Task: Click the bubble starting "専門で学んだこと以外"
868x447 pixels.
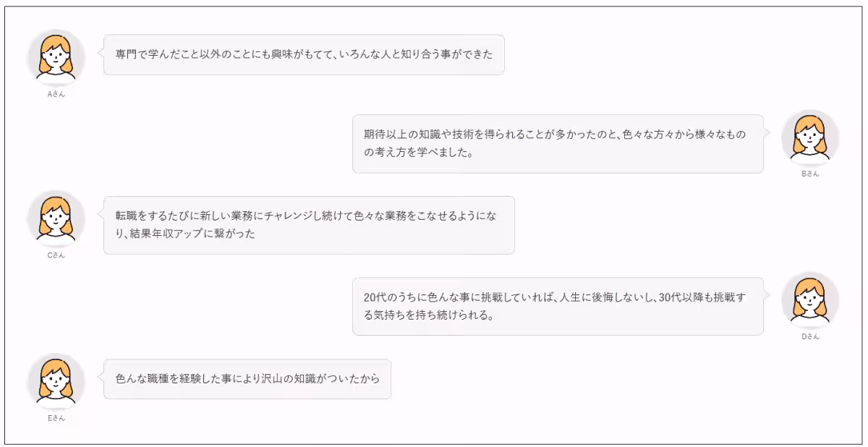Action: click(304, 55)
